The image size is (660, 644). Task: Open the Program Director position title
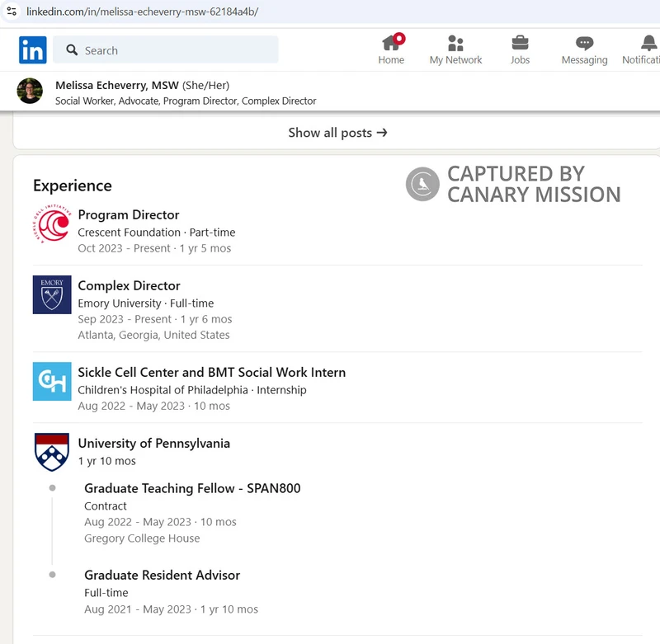point(129,215)
